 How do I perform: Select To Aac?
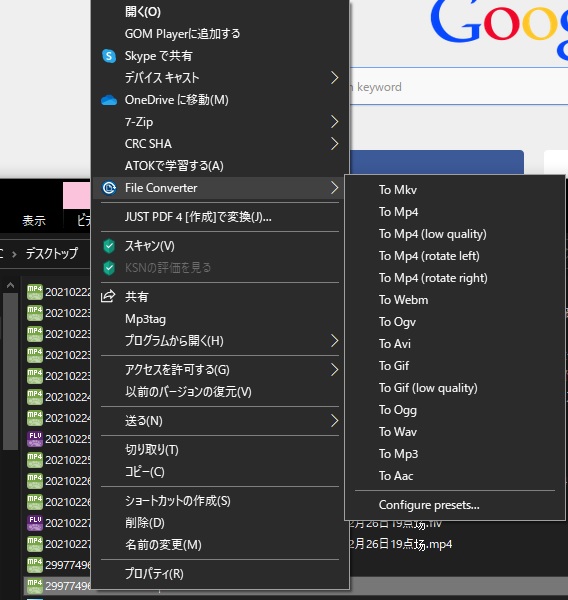pyautogui.click(x=455, y=476)
